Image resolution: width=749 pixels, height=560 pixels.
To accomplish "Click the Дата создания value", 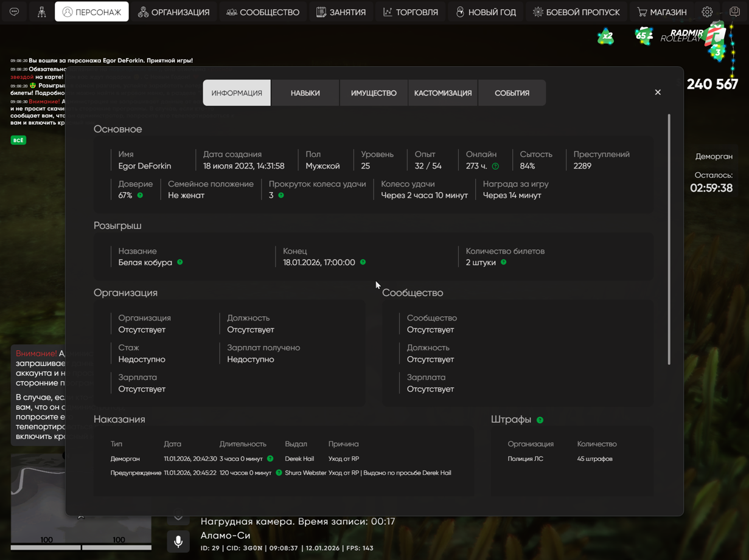I will 244,166.
